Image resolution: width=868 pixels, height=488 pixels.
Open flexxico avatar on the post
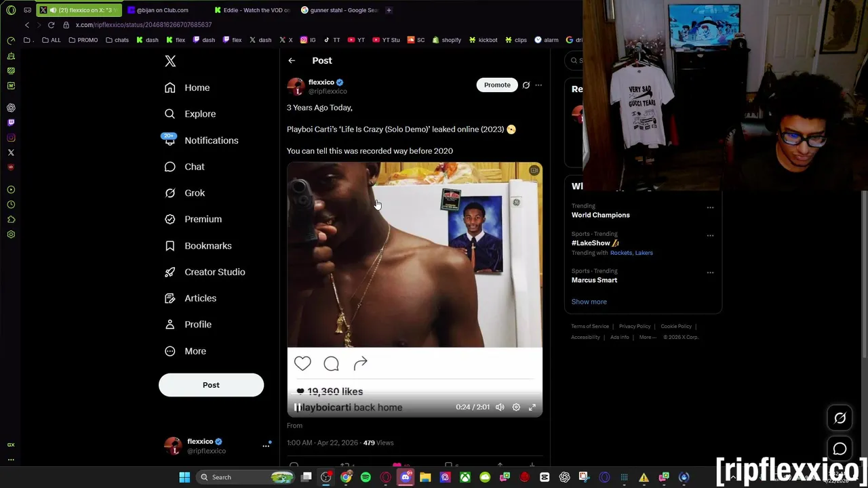click(x=296, y=87)
